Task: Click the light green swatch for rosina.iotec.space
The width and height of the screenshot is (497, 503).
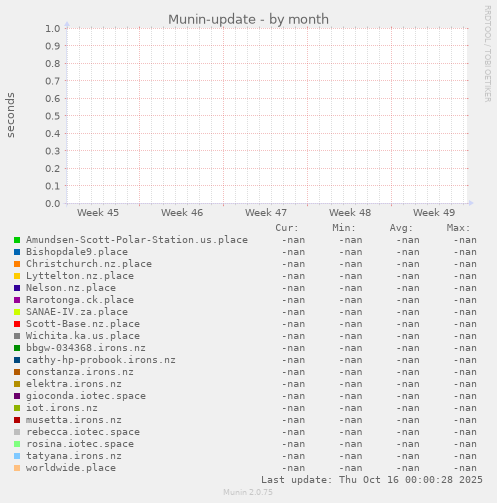Action: pyautogui.click(x=17, y=444)
